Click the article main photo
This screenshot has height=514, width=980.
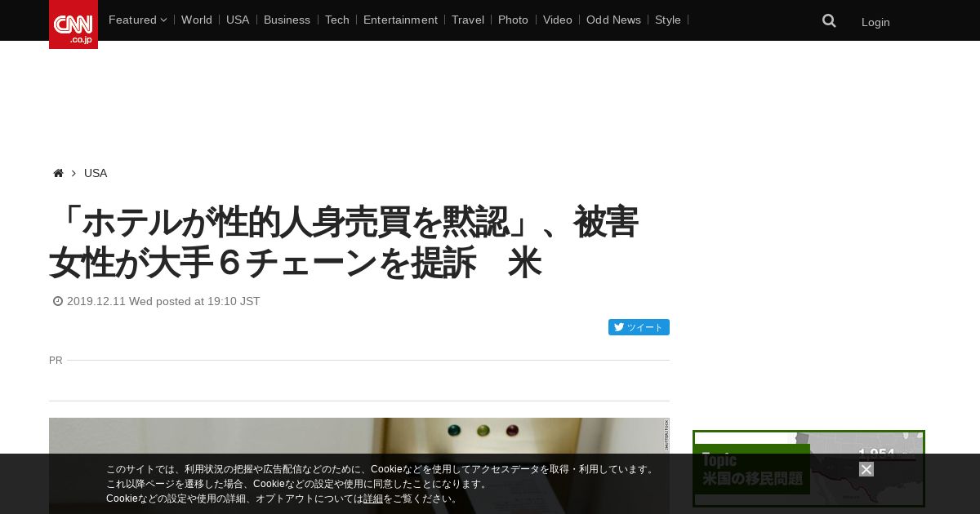359,466
